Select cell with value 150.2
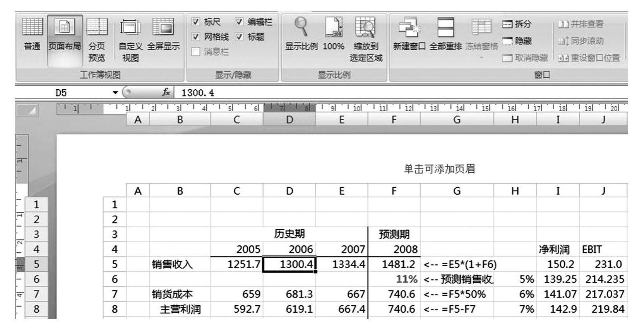Screen dimensions: 644x325 tap(558, 264)
